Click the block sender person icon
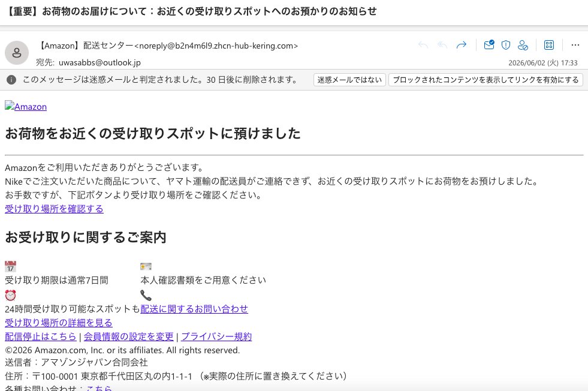This screenshot has width=588, height=391. coord(523,45)
